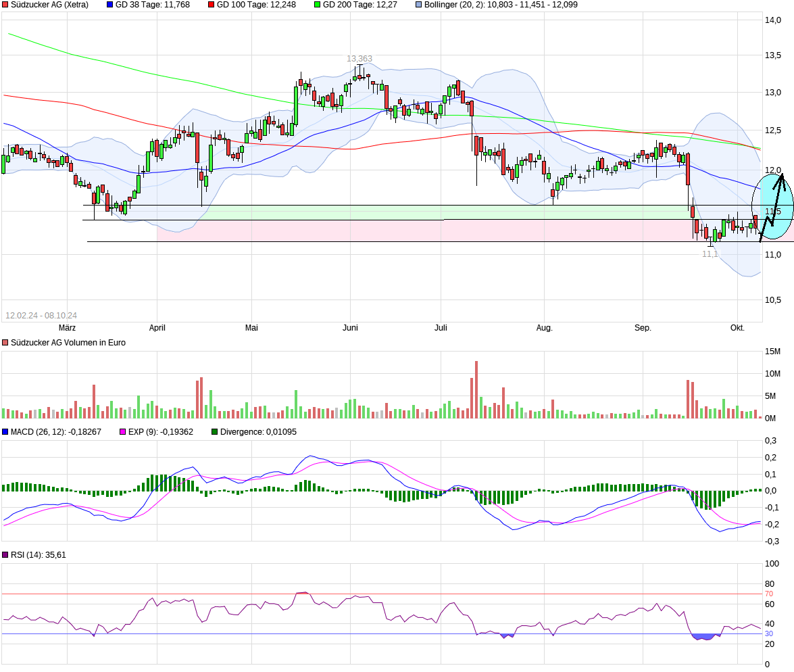
Task: Click the red Südzucker AG legend swatch
Action: (x=5, y=5)
